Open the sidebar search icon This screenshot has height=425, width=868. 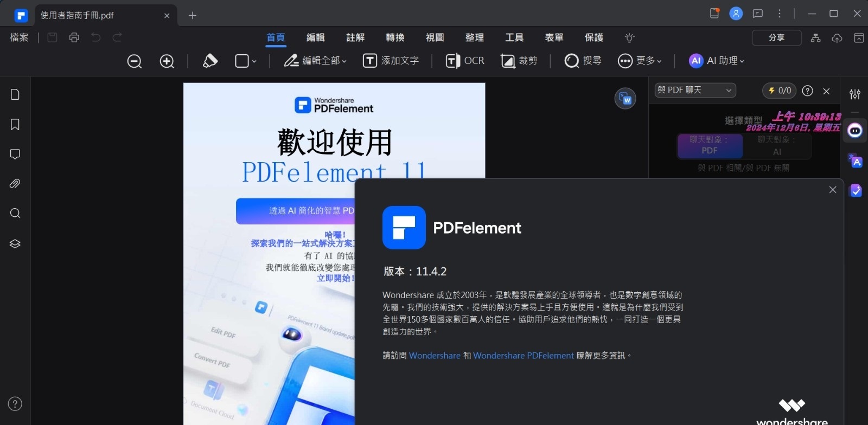15,213
